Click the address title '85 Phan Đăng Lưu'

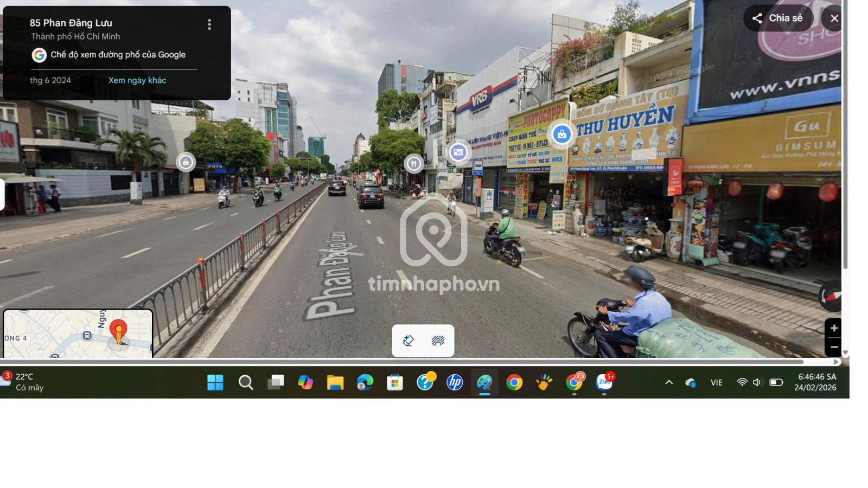point(71,23)
